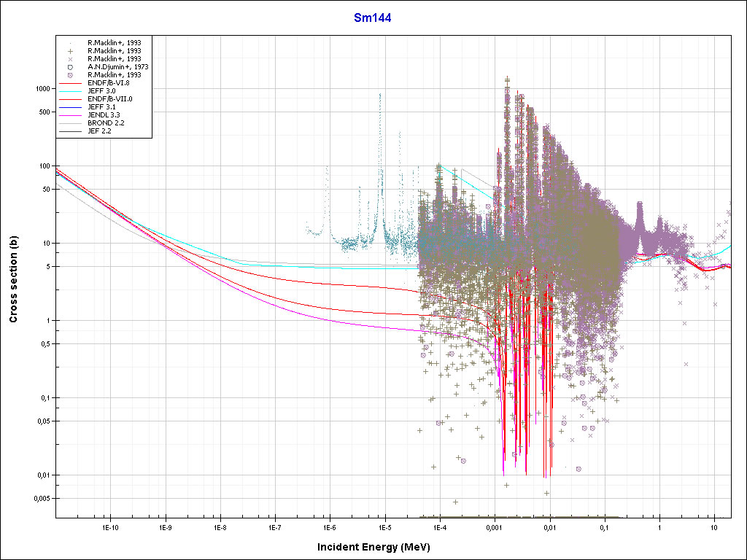This screenshot has width=747, height=560.
Task: Select the BROND 2.2 legend label
Action: [106, 122]
